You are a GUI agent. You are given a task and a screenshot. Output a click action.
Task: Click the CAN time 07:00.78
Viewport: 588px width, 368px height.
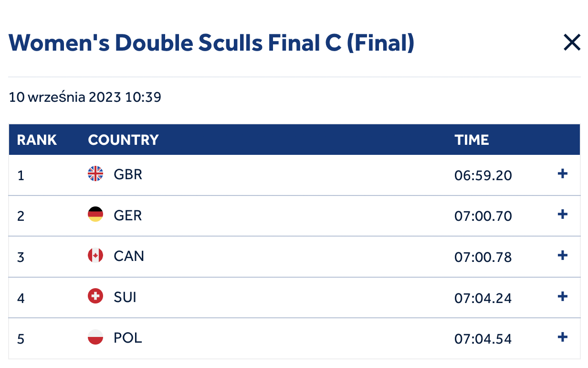(x=483, y=257)
